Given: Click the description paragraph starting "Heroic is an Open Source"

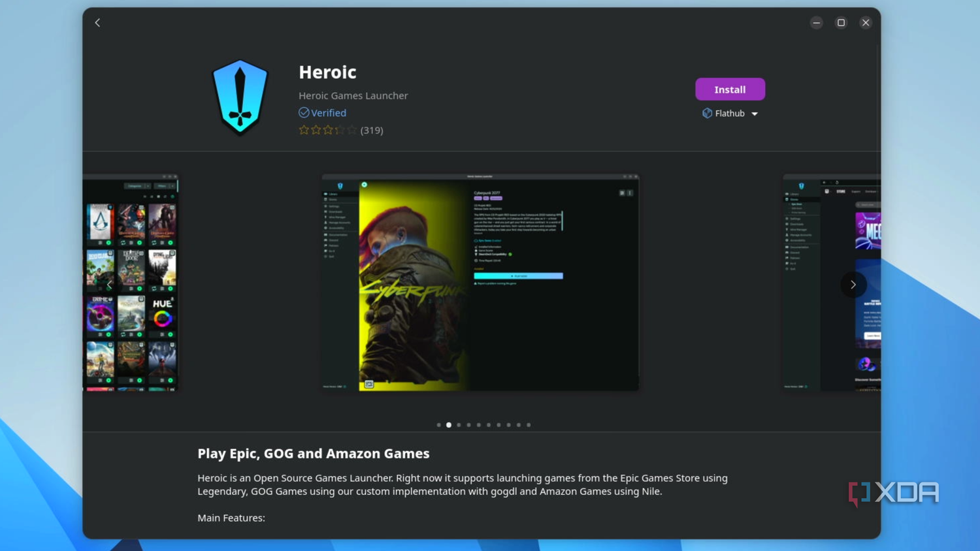Looking at the screenshot, I should tap(463, 484).
